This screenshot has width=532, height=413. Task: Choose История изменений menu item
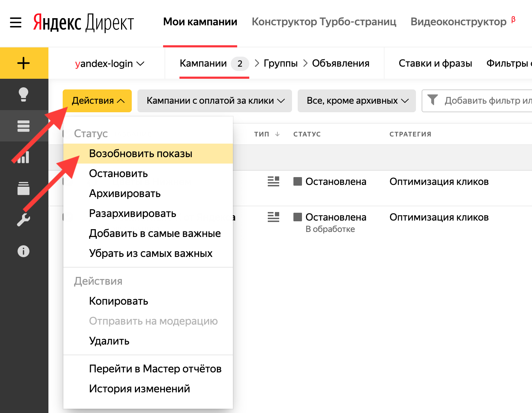(x=148, y=389)
